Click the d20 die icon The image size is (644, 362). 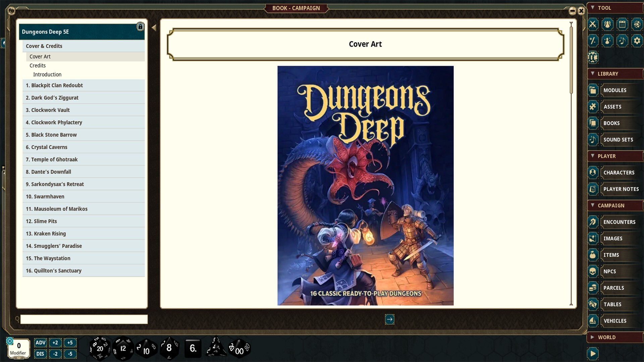click(x=100, y=348)
